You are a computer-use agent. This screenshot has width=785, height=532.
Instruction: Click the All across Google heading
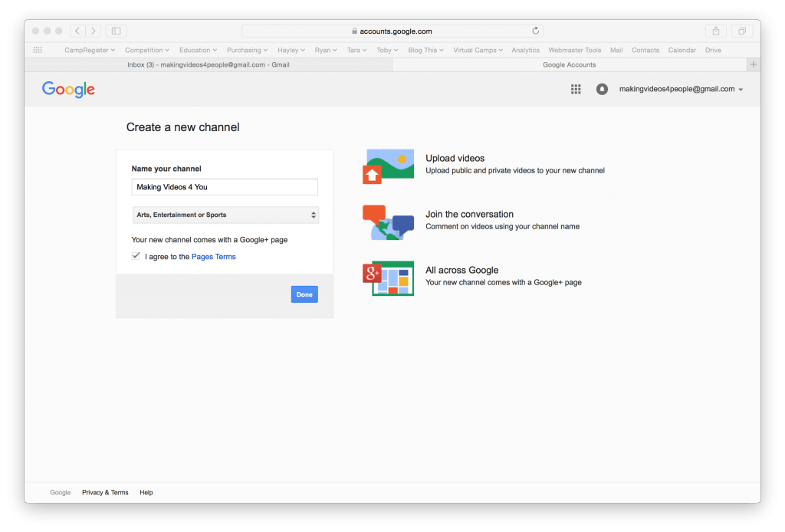(x=461, y=271)
